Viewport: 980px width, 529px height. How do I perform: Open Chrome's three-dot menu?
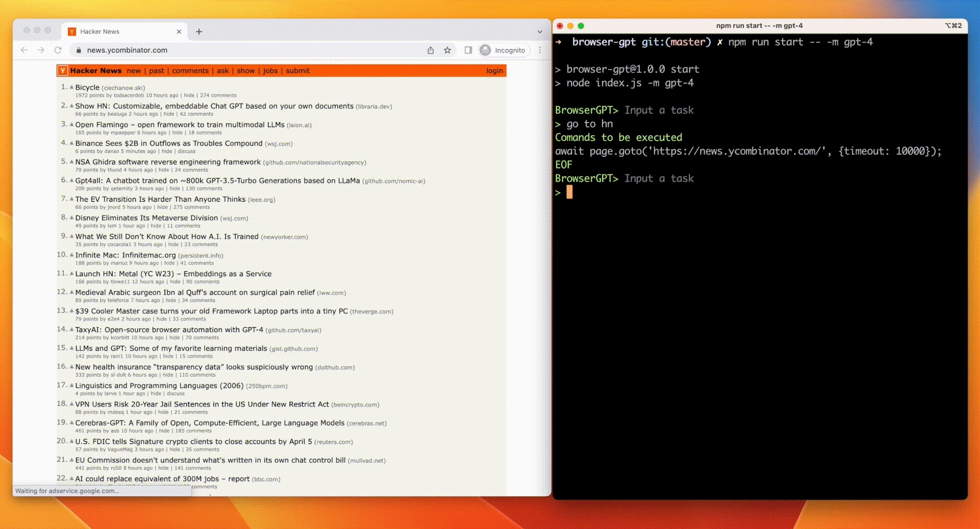pos(539,50)
